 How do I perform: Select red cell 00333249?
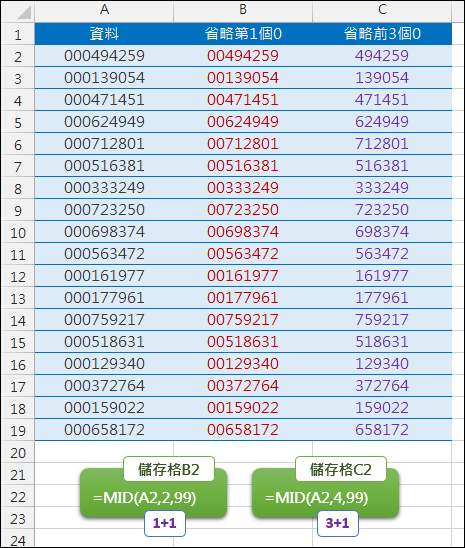coord(243,188)
